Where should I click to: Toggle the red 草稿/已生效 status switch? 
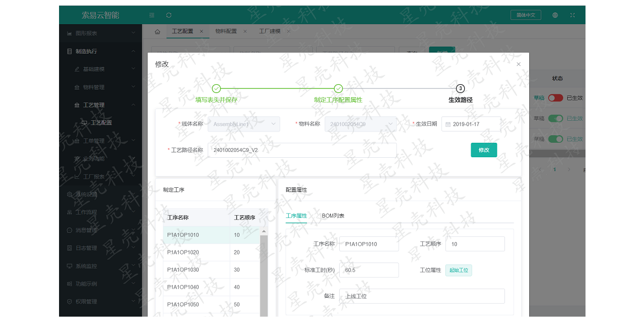[x=555, y=98]
